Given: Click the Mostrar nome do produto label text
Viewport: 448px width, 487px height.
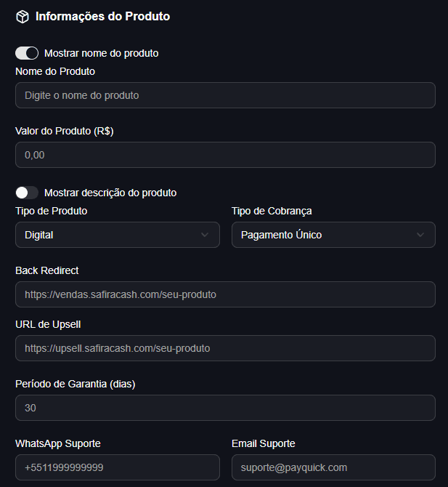Looking at the screenshot, I should [x=101, y=53].
